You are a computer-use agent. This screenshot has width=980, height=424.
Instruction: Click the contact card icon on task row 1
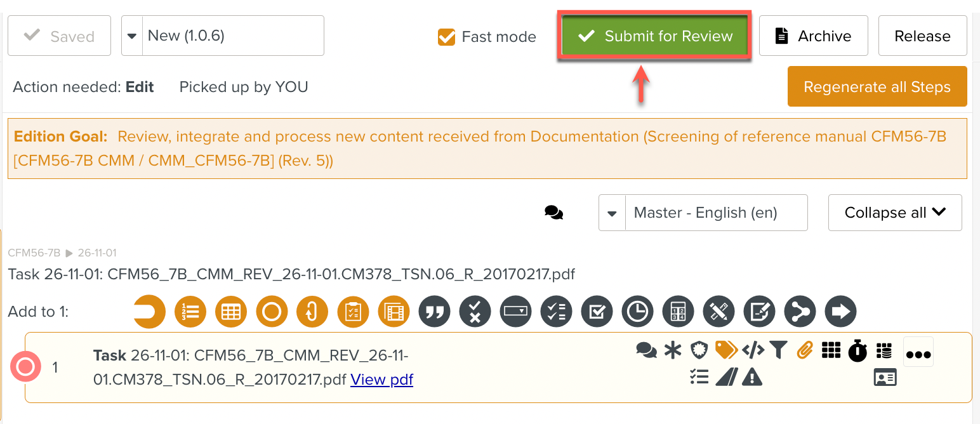884,377
